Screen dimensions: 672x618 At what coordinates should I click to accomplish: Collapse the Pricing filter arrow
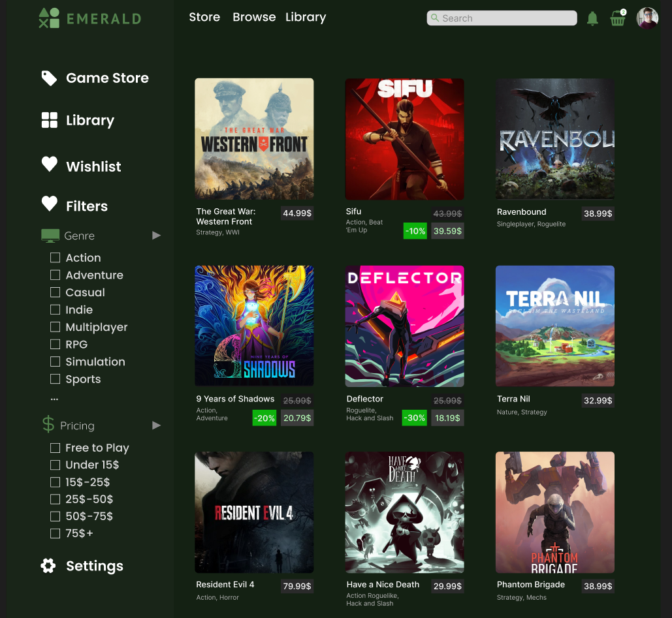click(157, 425)
